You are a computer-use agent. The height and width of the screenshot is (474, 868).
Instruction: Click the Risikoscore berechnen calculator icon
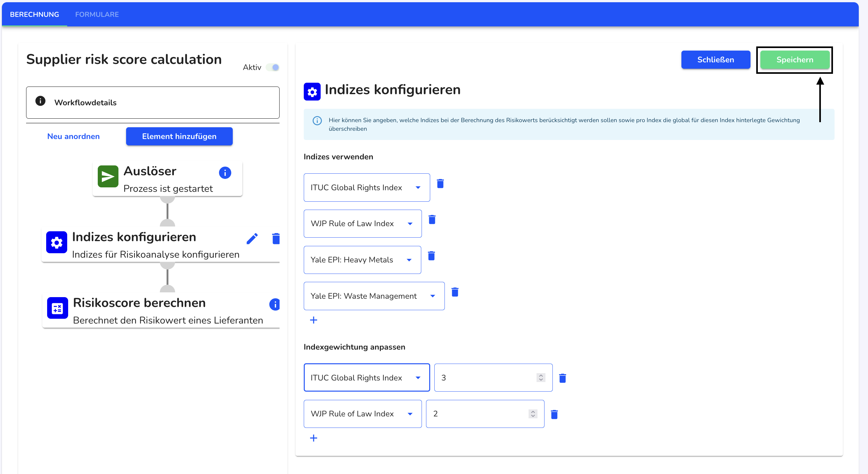click(58, 308)
